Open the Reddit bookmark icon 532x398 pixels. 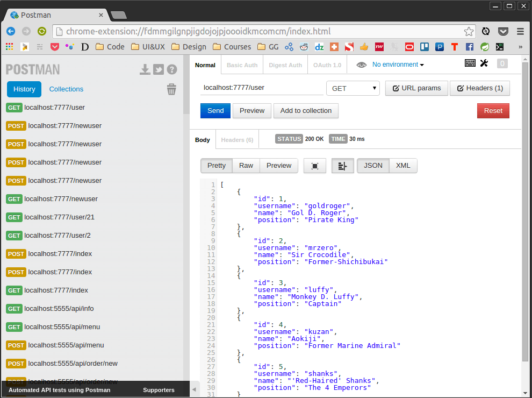[304, 47]
